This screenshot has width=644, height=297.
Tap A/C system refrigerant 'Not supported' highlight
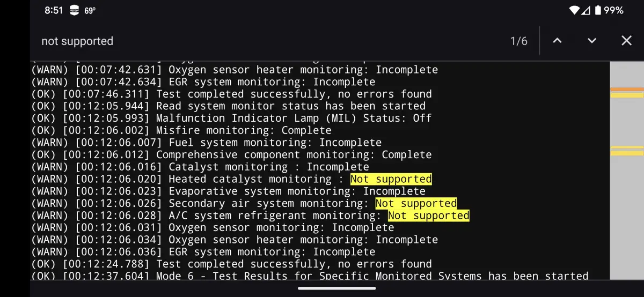[428, 216]
